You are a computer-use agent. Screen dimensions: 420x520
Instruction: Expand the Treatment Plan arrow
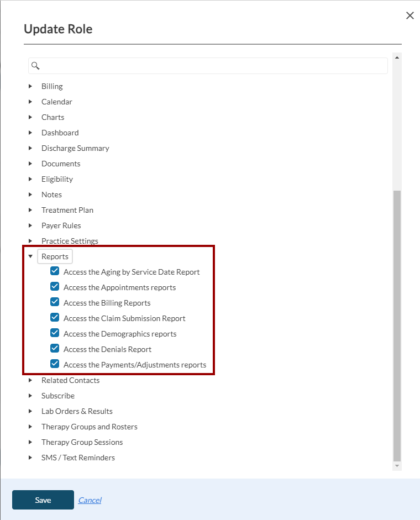(x=30, y=210)
